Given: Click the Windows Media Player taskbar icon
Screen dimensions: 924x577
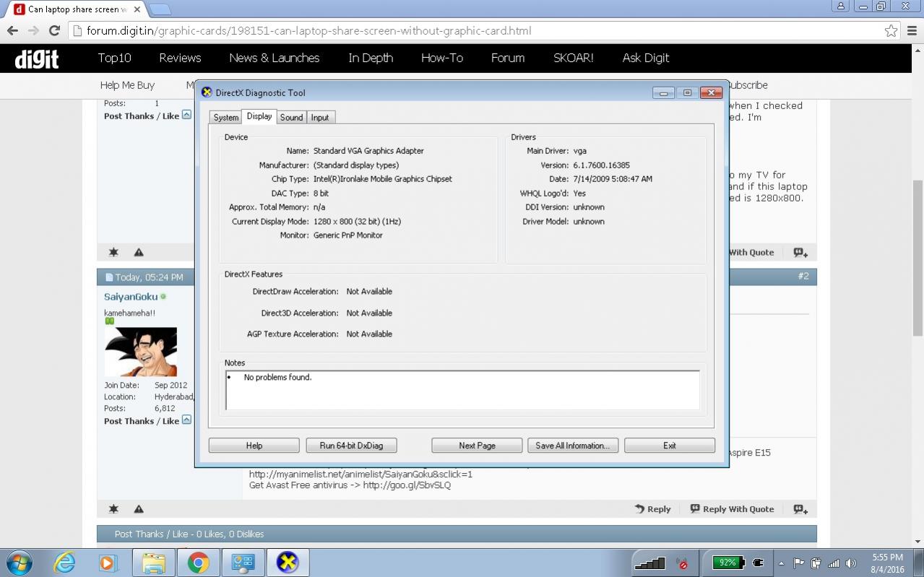Looking at the screenshot, I should point(108,563).
